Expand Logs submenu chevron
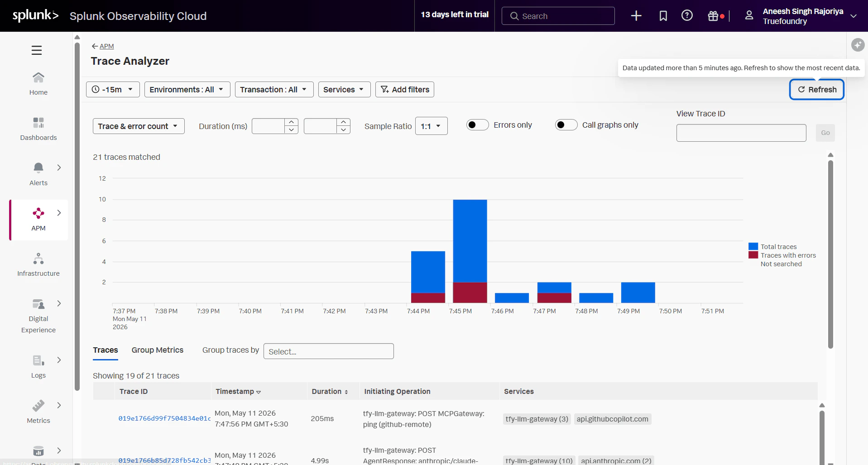868x465 pixels. pos(59,360)
